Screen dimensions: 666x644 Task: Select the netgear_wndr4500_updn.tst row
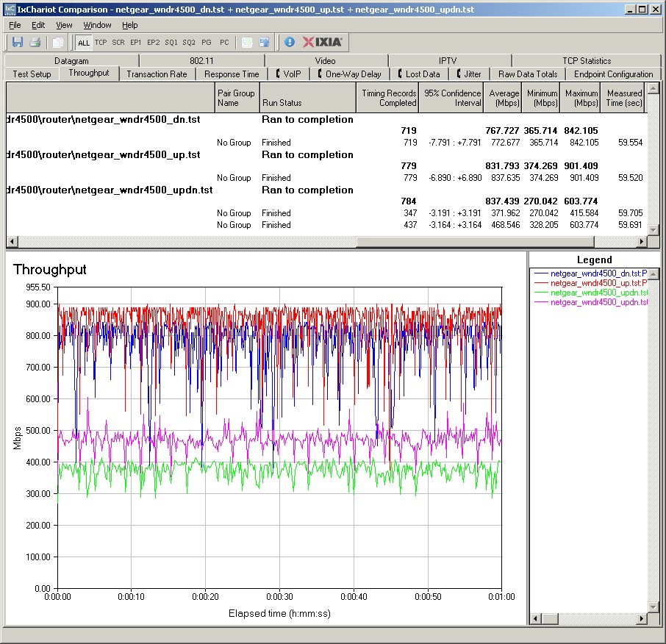[326, 190]
